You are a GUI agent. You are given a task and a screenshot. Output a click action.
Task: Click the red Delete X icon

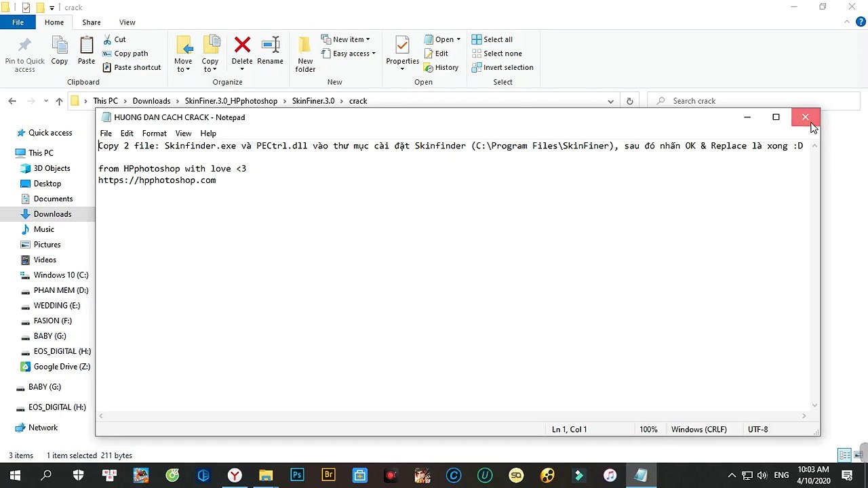[x=242, y=45]
